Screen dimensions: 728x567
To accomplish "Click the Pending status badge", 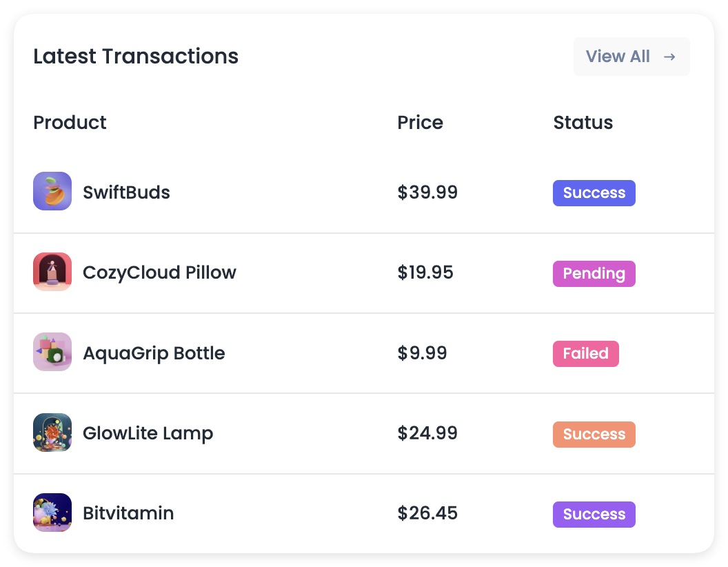I will pos(594,274).
